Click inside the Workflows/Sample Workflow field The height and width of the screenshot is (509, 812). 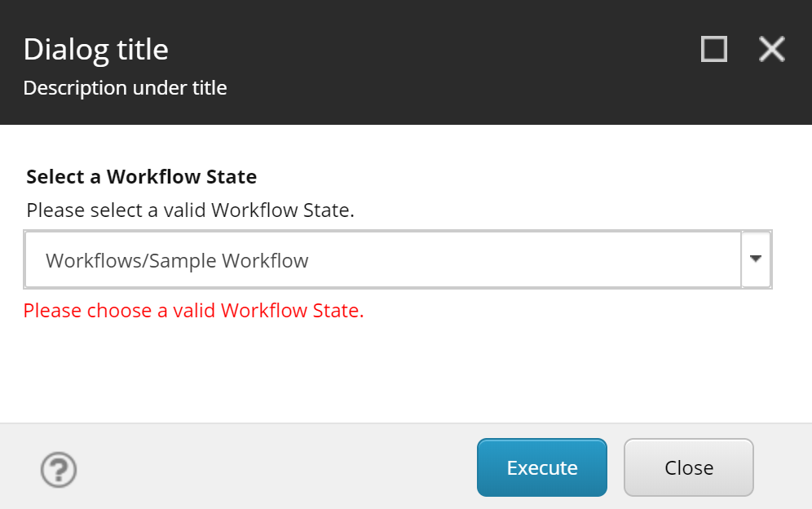coord(326,259)
